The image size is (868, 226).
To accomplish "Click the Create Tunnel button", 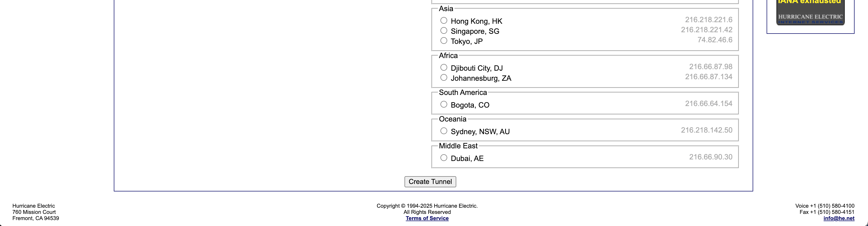I will tap(430, 182).
